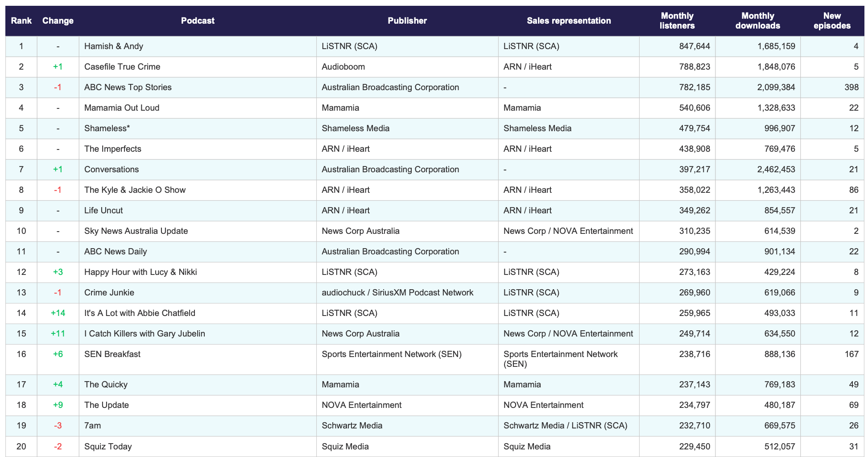
Task: Click It's A Lot with Abbie Chatfield
Action: pos(140,313)
